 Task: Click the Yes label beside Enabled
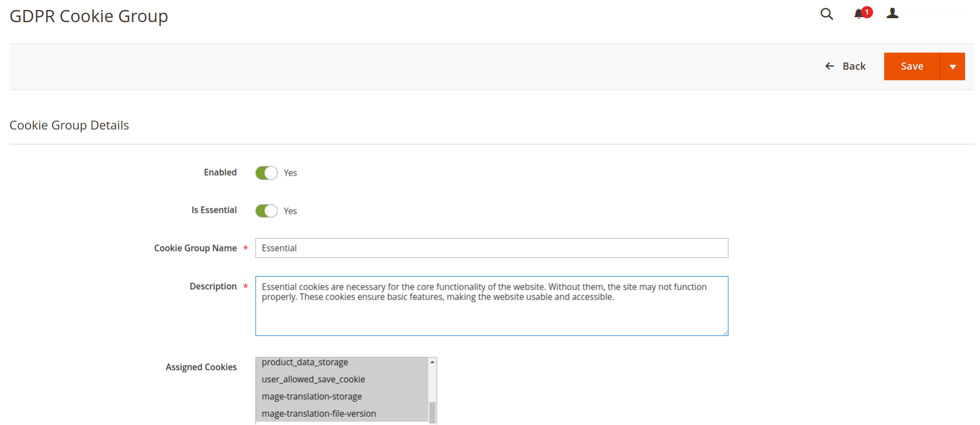click(x=290, y=173)
